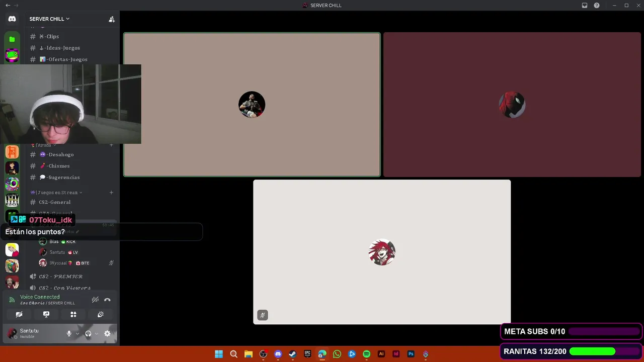Open Spotify from taskbar
Screen dimensions: 644x362
366,354
